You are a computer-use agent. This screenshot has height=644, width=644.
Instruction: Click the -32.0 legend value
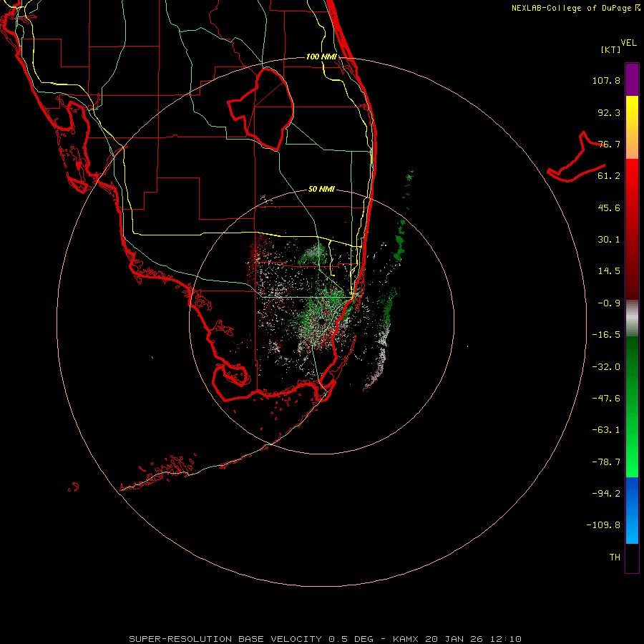click(606, 367)
